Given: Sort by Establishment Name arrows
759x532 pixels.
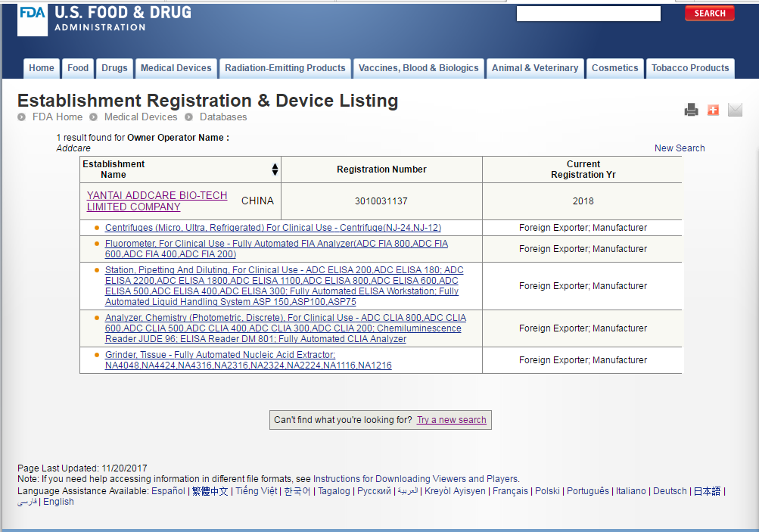Looking at the screenshot, I should 275,170.
